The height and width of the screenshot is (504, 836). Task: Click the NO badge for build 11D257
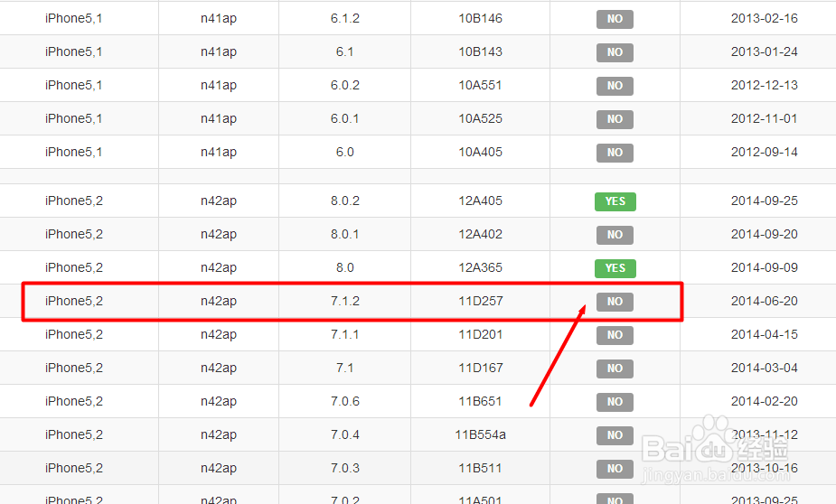coord(615,302)
